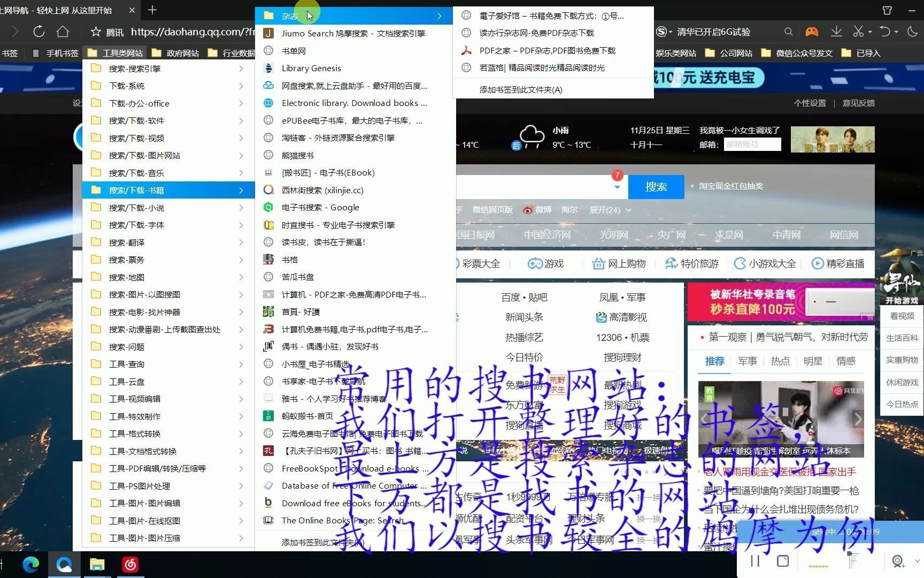Screen dimensions: 924x578
Task: Click the recorder webcam icon
Action: pyautogui.click(x=898, y=561)
